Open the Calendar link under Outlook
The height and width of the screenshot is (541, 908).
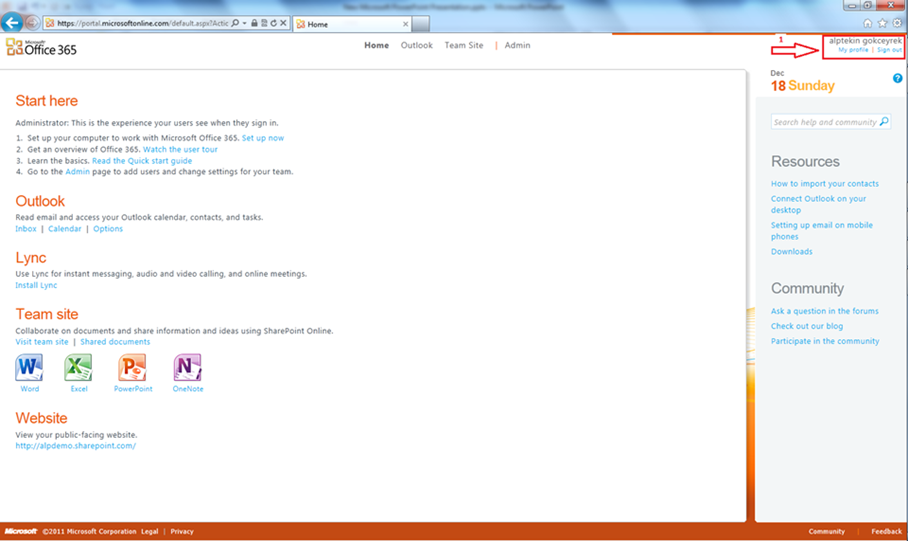[x=64, y=229]
